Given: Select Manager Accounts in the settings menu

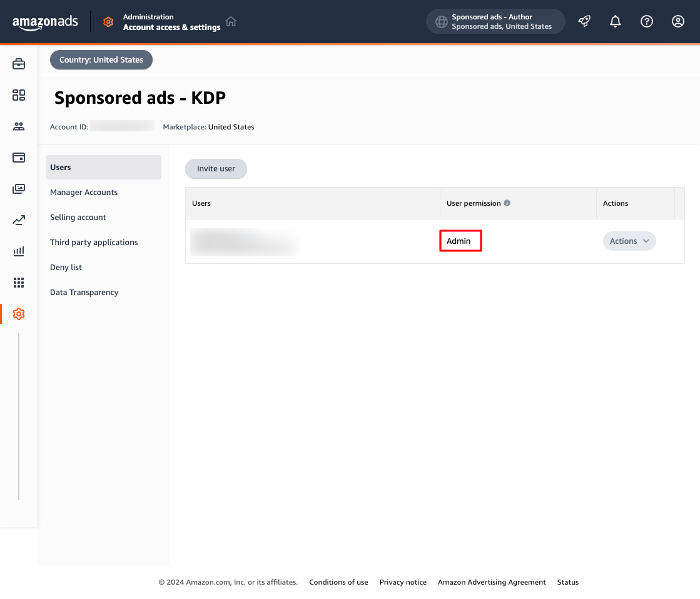Looking at the screenshot, I should click(84, 193).
